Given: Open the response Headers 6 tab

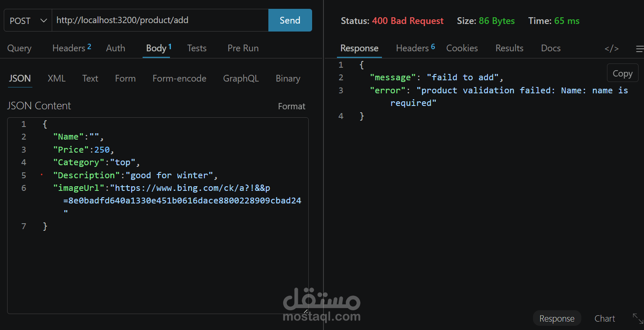Looking at the screenshot, I should 415,48.
